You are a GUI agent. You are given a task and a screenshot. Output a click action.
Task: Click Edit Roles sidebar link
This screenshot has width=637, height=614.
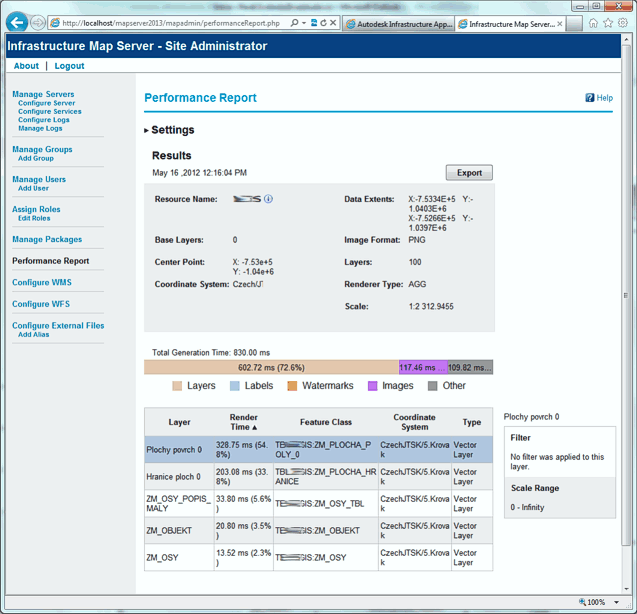coord(34,218)
